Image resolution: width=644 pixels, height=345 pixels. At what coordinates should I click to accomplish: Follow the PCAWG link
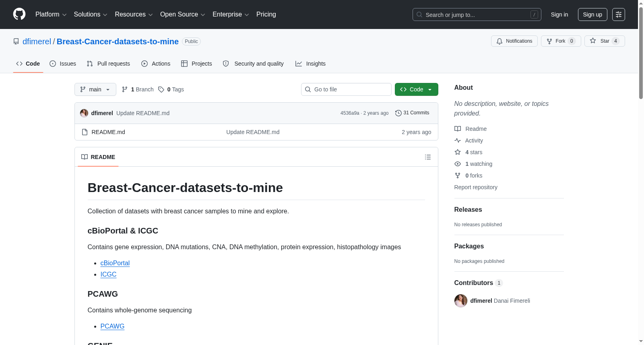tap(112, 326)
